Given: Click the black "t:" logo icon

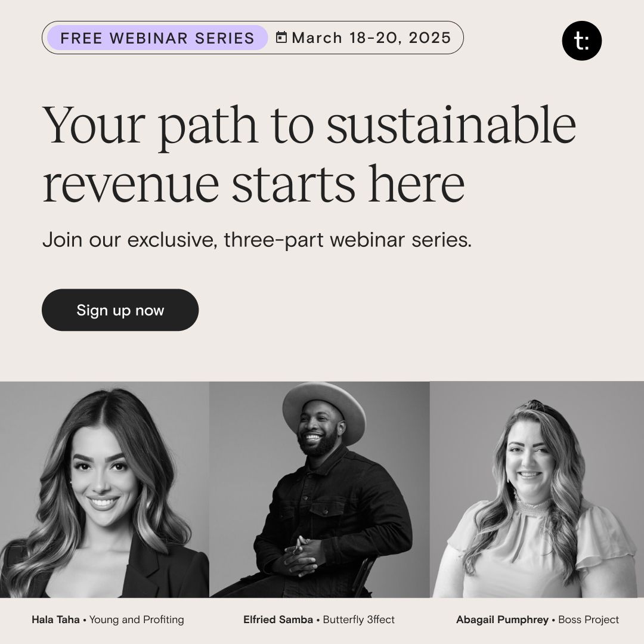Looking at the screenshot, I should pyautogui.click(x=581, y=41).
